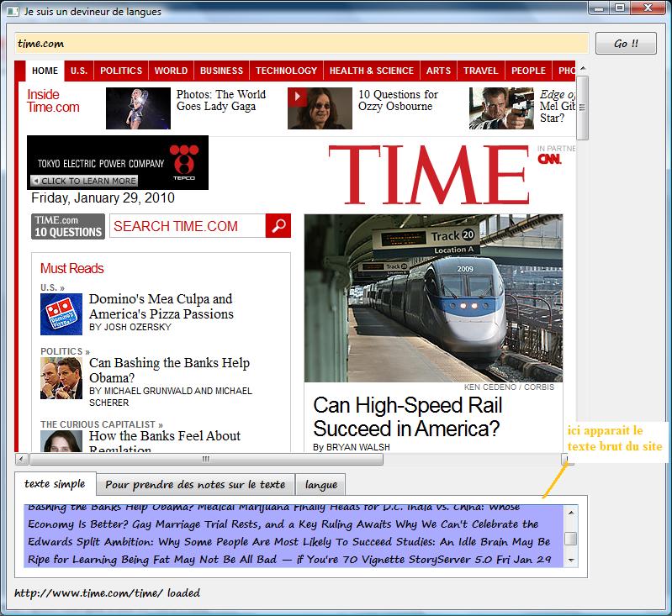The height and width of the screenshot is (616, 672).
Task: Open How the Banks Feel About Regulation
Action: coord(165,441)
